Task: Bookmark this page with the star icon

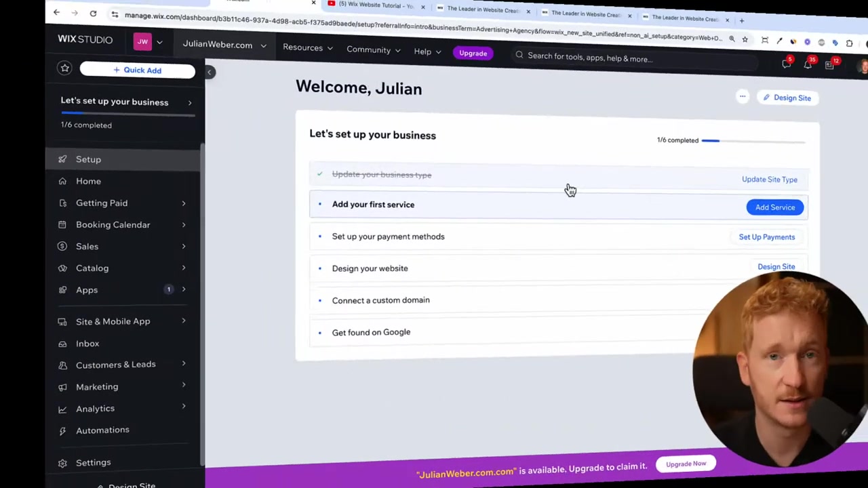Action: point(745,40)
